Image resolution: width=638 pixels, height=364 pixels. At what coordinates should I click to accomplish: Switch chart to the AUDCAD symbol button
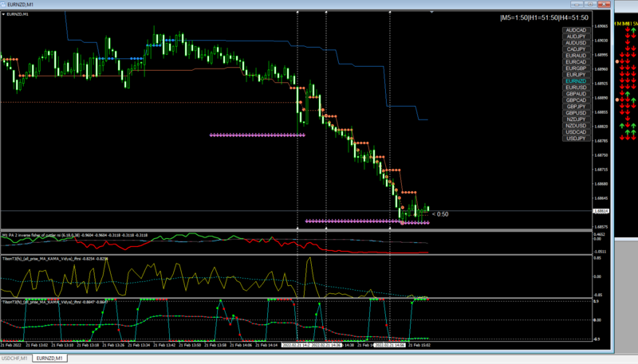[576, 30]
